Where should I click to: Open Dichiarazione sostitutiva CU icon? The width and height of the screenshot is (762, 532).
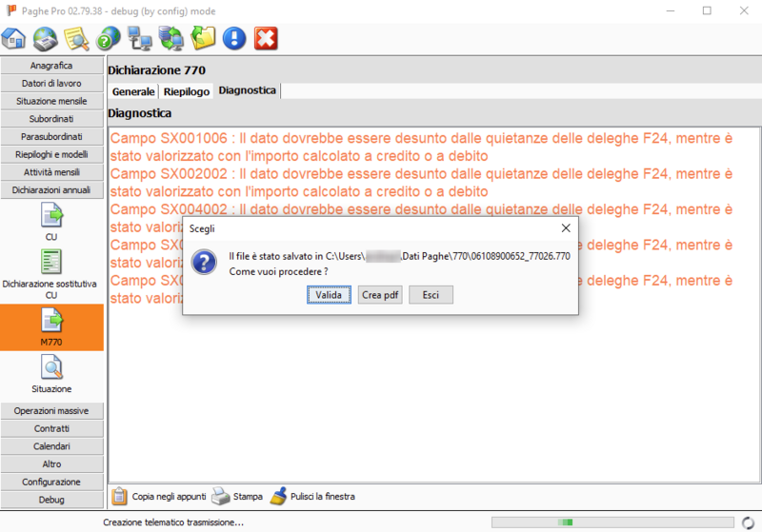click(51, 262)
